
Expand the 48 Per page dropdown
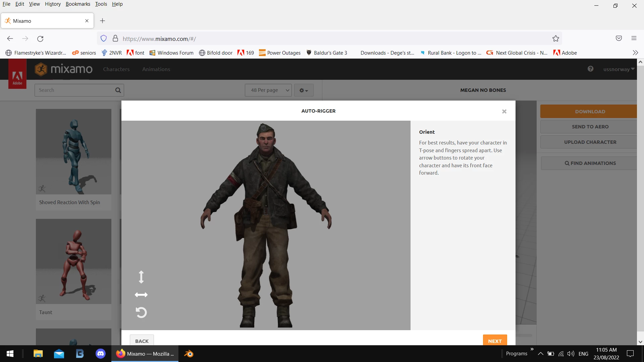tap(268, 90)
